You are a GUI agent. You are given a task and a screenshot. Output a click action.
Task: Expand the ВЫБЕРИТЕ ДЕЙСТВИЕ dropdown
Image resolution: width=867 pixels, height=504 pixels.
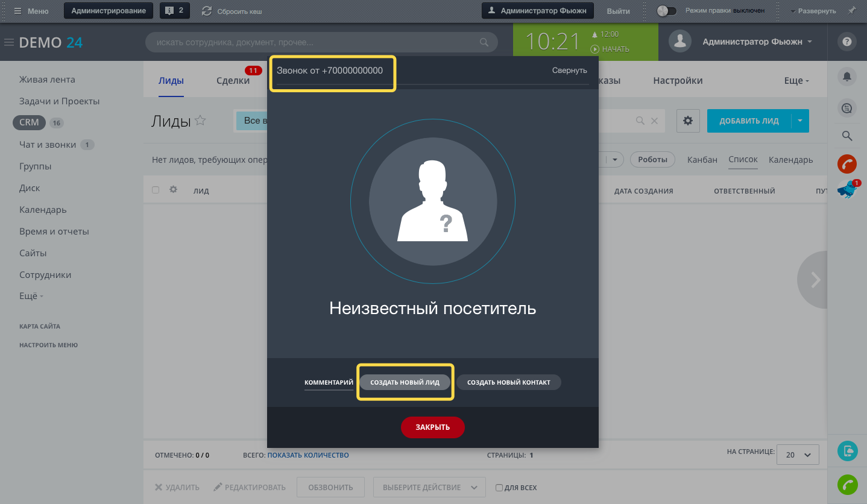[429, 487]
